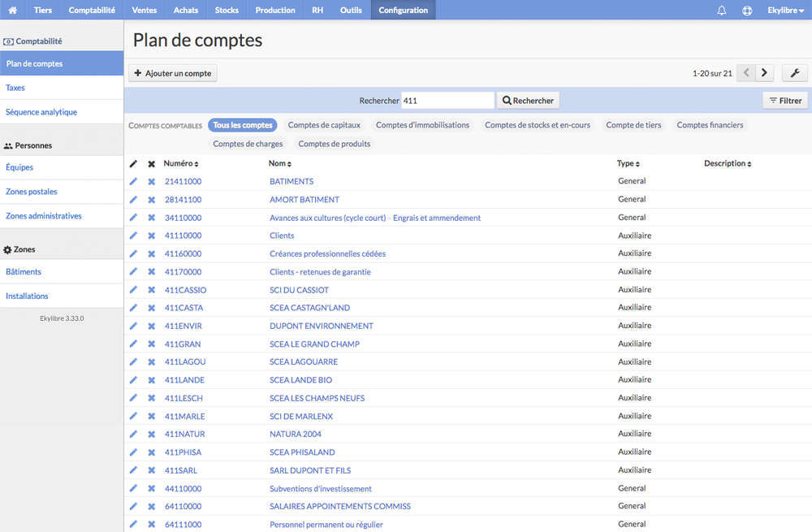
Task: Open Séquence analytique in sidebar
Action: pyautogui.click(x=62, y=112)
